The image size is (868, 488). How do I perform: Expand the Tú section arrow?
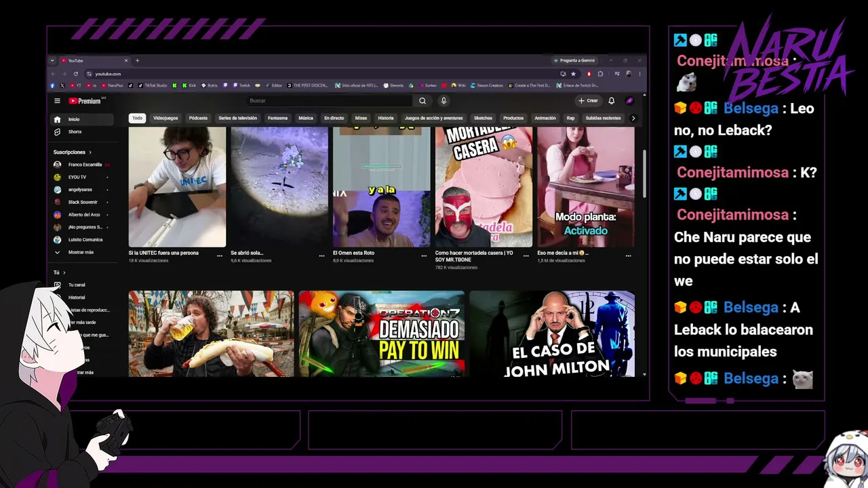[x=64, y=272]
